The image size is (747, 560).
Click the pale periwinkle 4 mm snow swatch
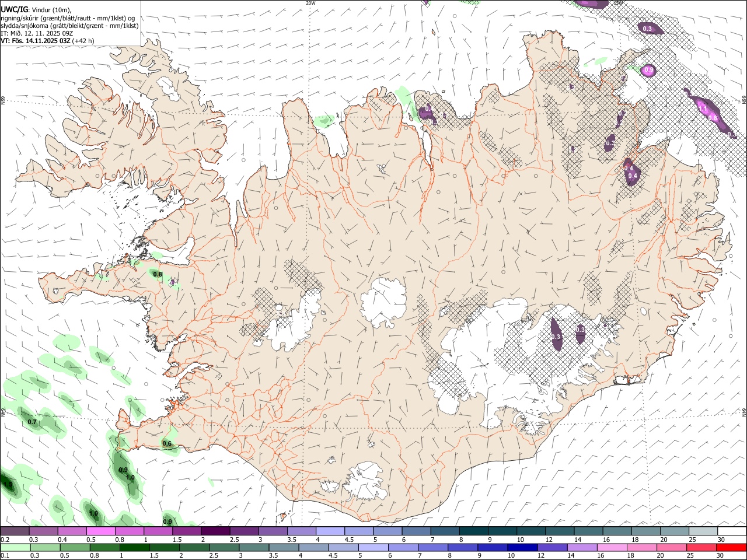coord(330,531)
